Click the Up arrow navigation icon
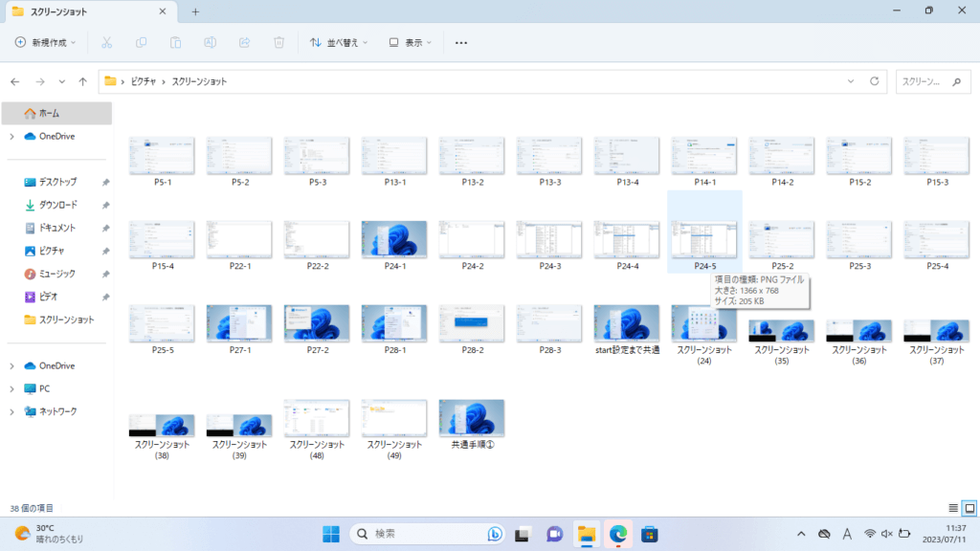Screen dimensions: 980x551 [x=83, y=81]
